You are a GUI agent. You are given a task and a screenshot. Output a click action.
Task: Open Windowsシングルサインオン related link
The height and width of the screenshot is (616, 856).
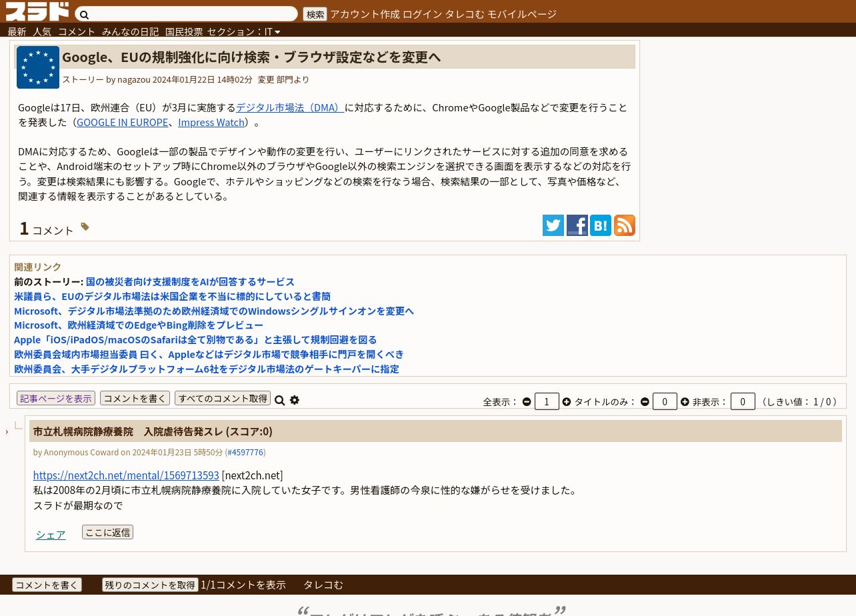pos(214,311)
